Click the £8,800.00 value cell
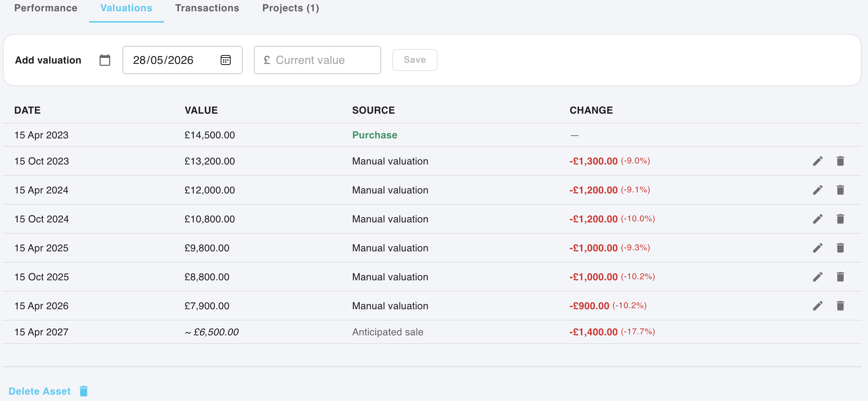868x401 pixels. pyautogui.click(x=207, y=277)
